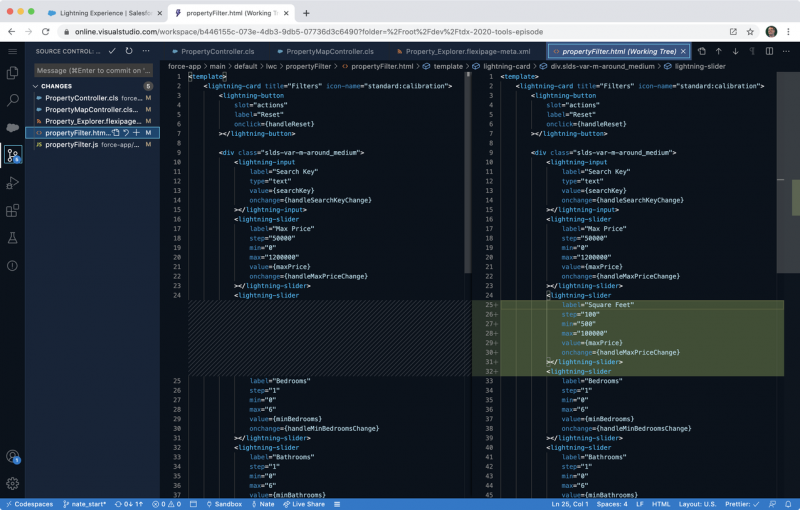Open editor more actions ellipsis menu
This screenshot has height=510, width=800.
(786, 51)
